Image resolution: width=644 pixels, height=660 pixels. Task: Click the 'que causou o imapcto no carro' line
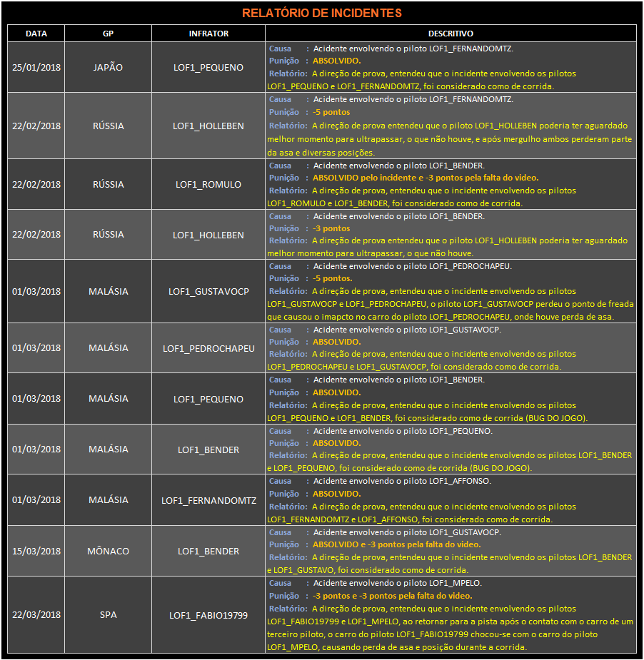coord(441,317)
